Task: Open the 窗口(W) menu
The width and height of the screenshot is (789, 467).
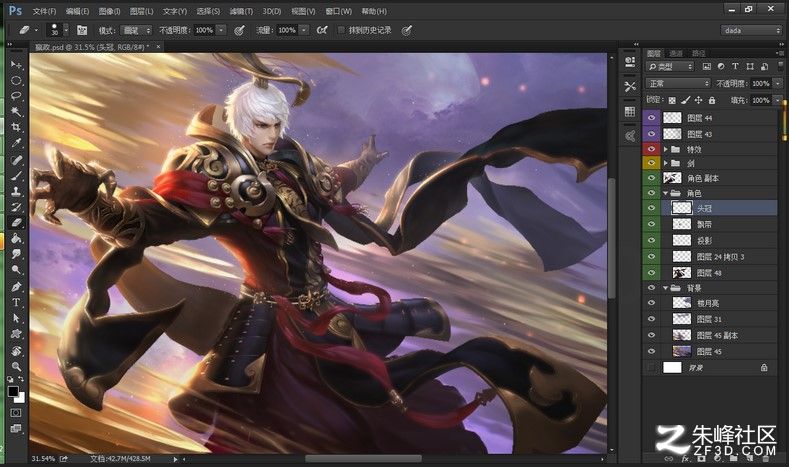Action: point(338,11)
